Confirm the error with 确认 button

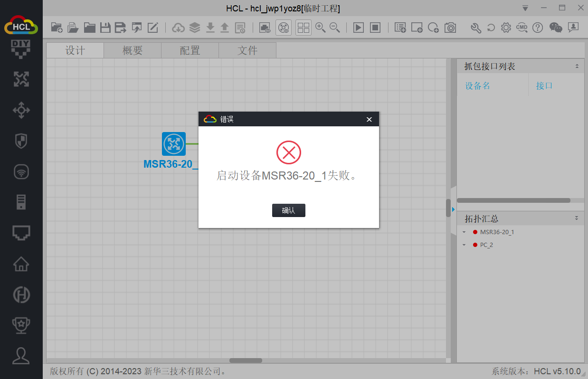click(289, 210)
